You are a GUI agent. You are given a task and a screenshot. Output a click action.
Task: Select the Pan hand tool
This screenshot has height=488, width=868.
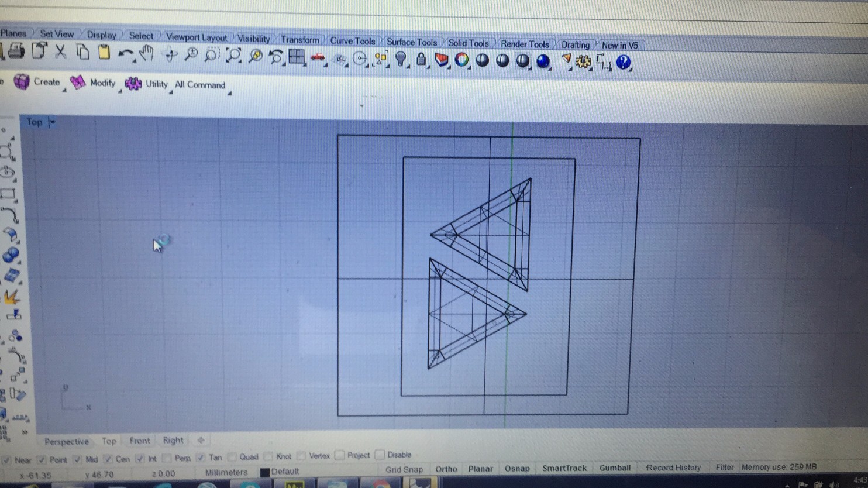pos(146,54)
